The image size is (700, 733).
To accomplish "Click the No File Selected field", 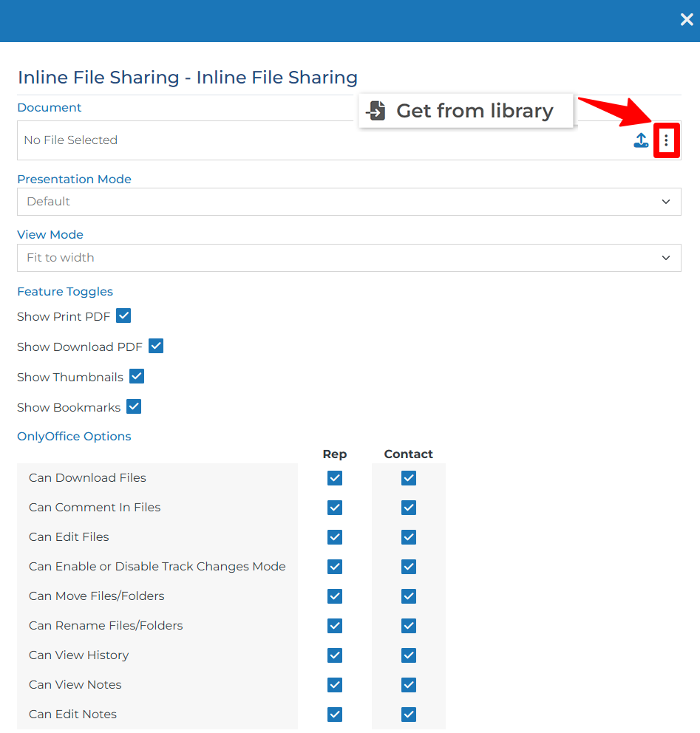I will (349, 140).
